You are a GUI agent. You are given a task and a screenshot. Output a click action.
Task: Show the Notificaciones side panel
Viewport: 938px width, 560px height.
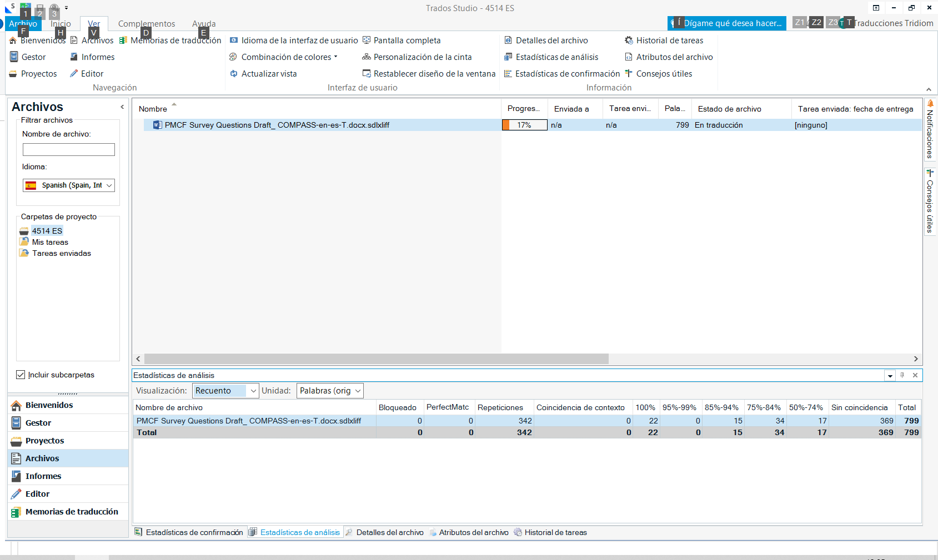click(930, 133)
